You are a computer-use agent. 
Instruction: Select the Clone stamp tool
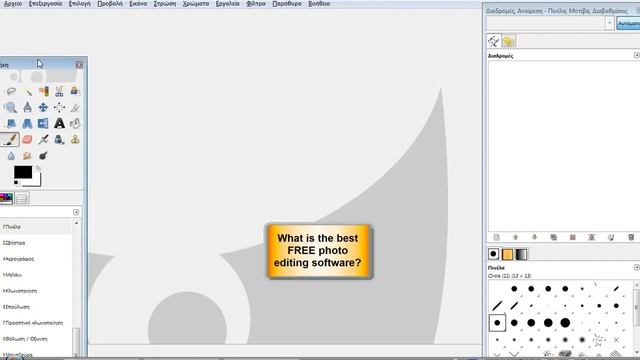[x=75, y=139]
